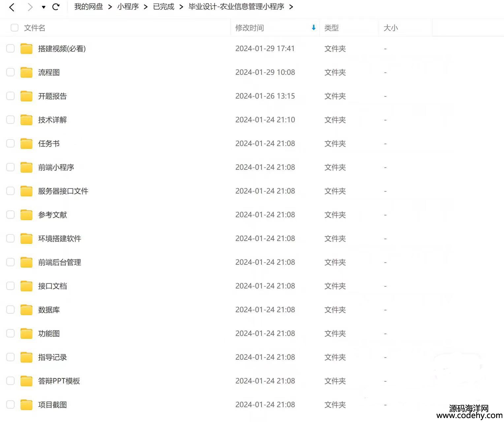
Task: Sort by 修改时间 column header
Action: pos(250,28)
